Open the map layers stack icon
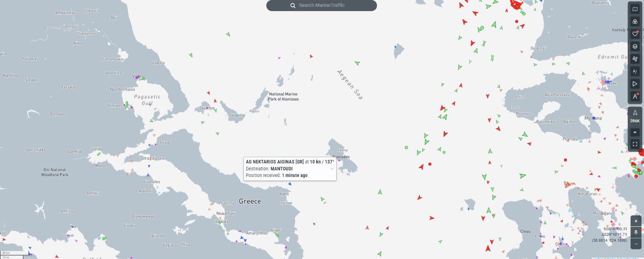This screenshot has width=644, height=259. [635, 46]
